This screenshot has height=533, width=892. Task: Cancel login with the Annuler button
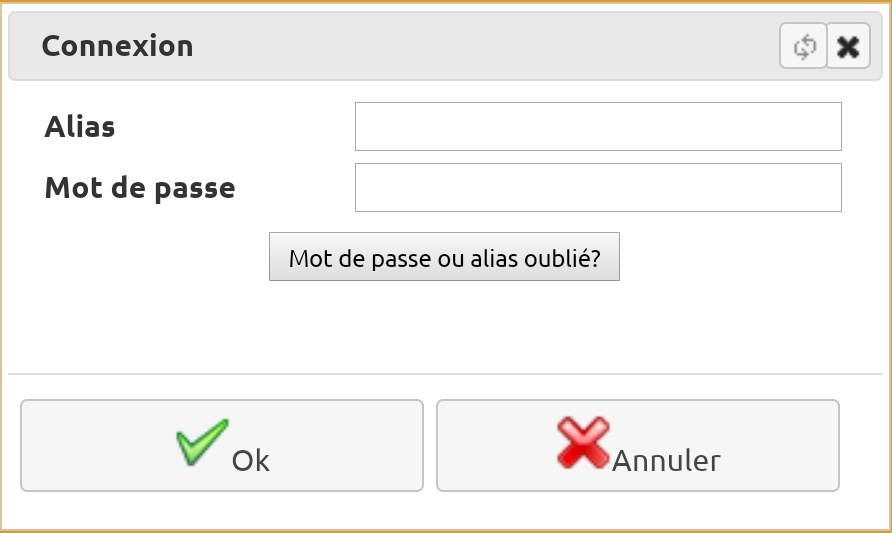point(638,445)
